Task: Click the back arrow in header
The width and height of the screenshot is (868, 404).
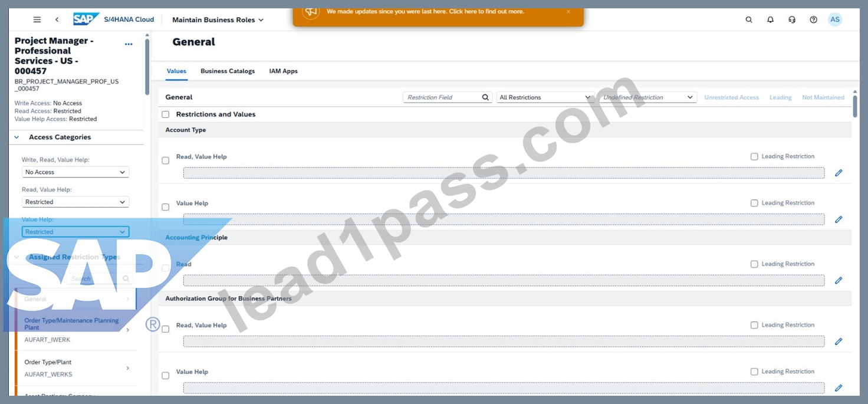Action: click(x=57, y=19)
